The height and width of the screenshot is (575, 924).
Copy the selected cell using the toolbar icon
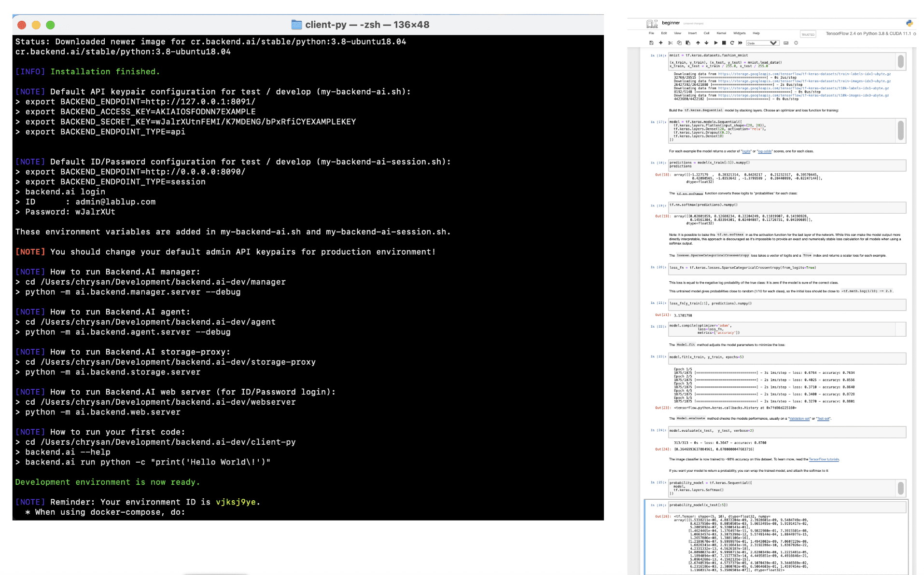tap(679, 43)
